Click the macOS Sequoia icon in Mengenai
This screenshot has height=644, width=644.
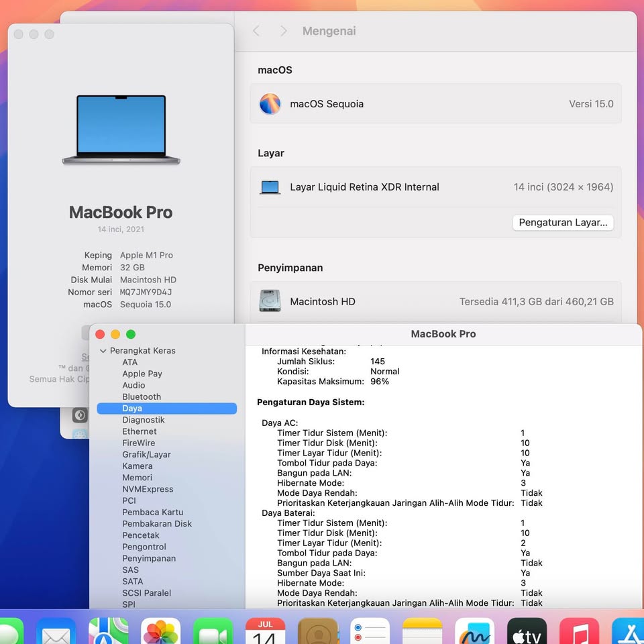pyautogui.click(x=270, y=104)
